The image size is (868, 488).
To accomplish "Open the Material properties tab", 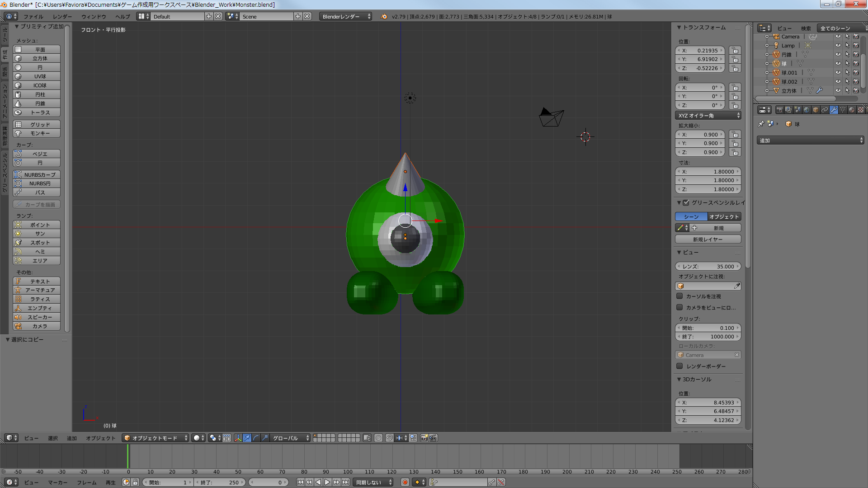I will click(852, 110).
